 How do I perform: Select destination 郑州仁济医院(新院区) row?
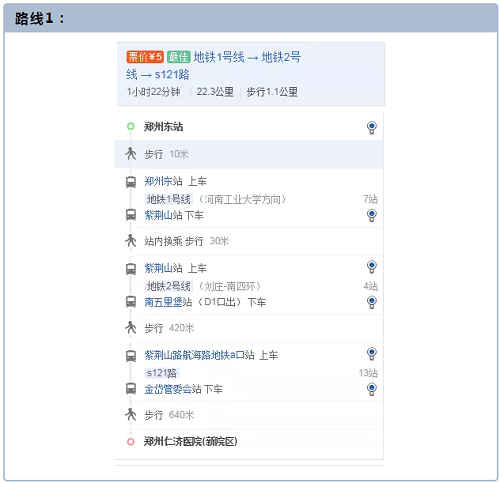pos(249,442)
